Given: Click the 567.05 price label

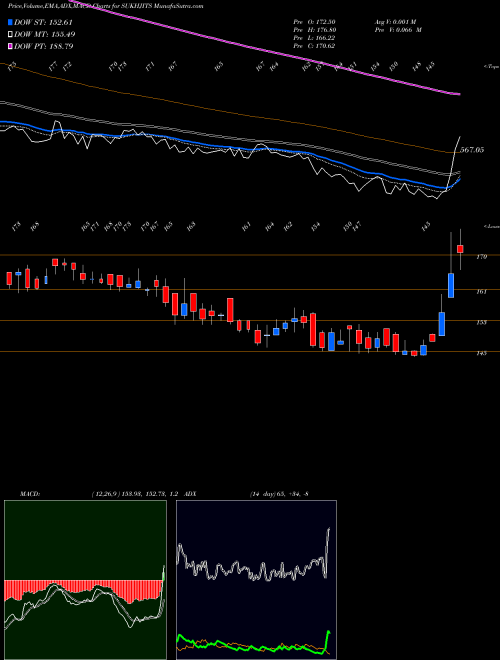Looking at the screenshot, I should tap(472, 150).
